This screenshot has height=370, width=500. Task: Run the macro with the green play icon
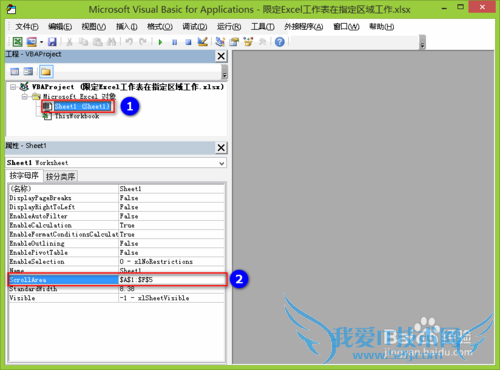click(x=160, y=42)
